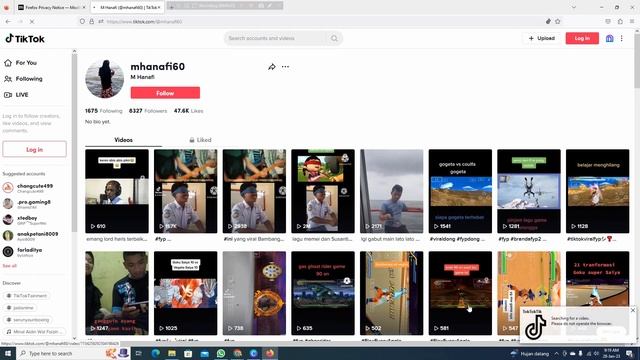Image resolution: width=640 pixels, height=360 pixels.
Task: Open suggested account farladitya
Action: point(34,251)
